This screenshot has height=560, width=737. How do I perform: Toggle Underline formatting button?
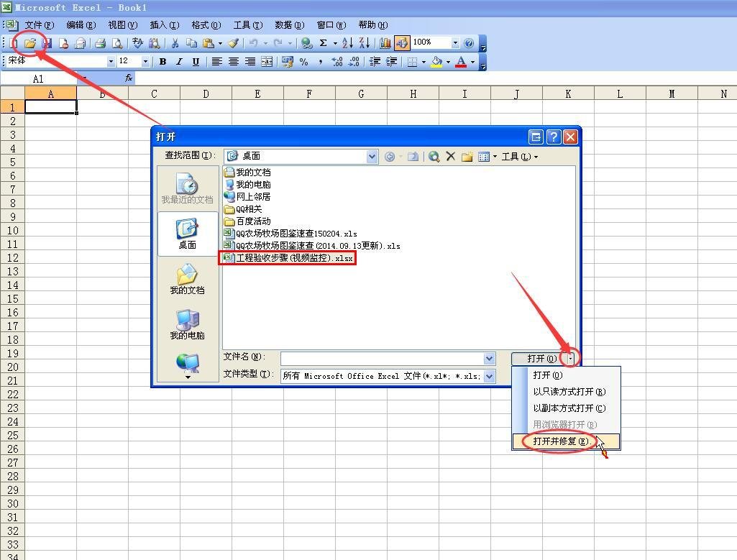point(196,62)
